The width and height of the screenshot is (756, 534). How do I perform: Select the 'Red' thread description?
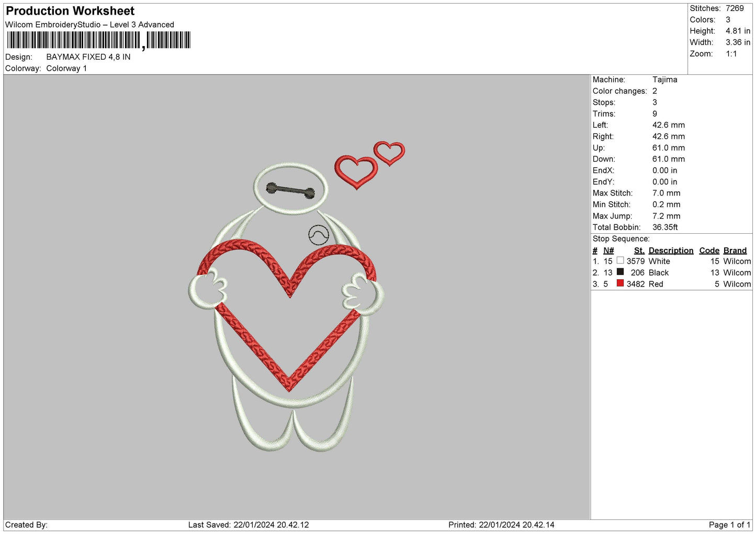point(656,285)
